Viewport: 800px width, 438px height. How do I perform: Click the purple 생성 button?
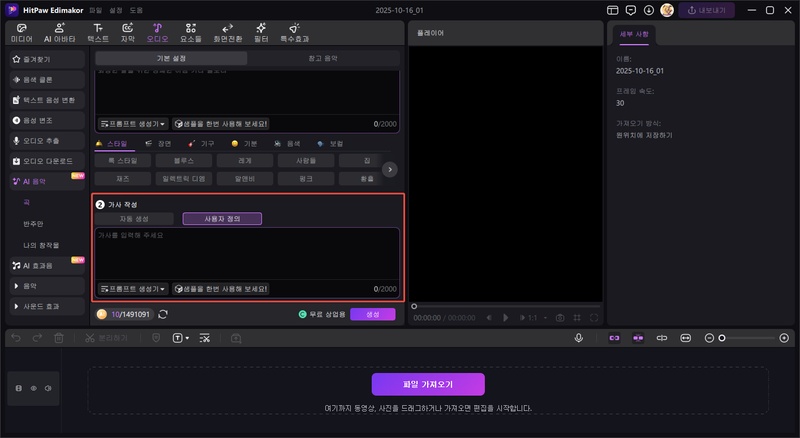(x=372, y=314)
